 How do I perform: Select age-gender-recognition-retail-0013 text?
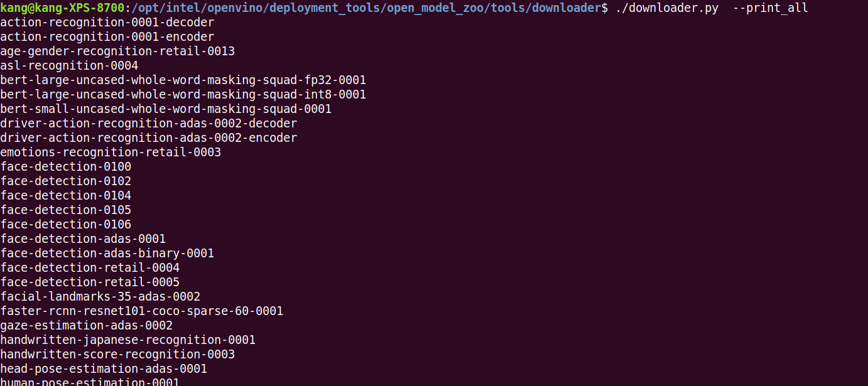[117, 51]
